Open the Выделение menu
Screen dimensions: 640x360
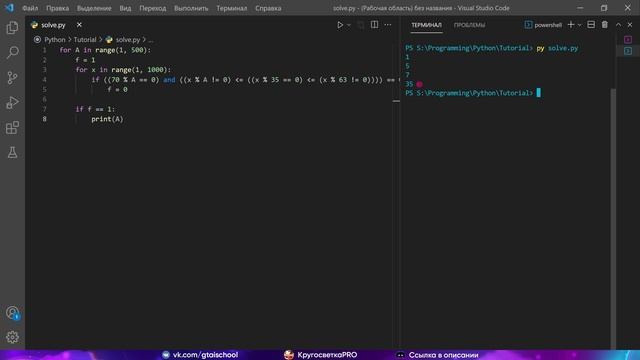tap(94, 8)
